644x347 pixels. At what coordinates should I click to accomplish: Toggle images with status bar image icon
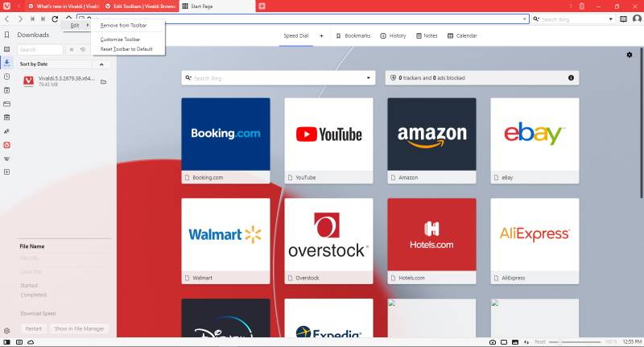click(515, 341)
